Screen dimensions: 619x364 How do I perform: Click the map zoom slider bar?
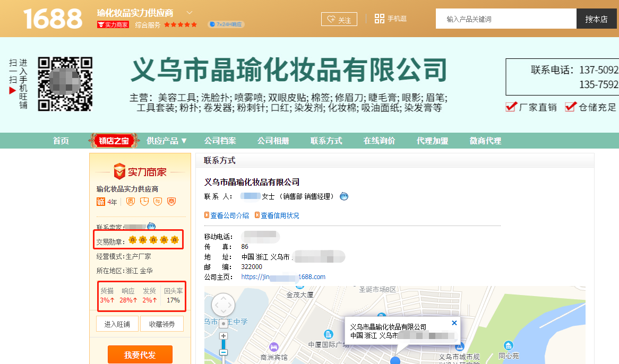(x=223, y=344)
